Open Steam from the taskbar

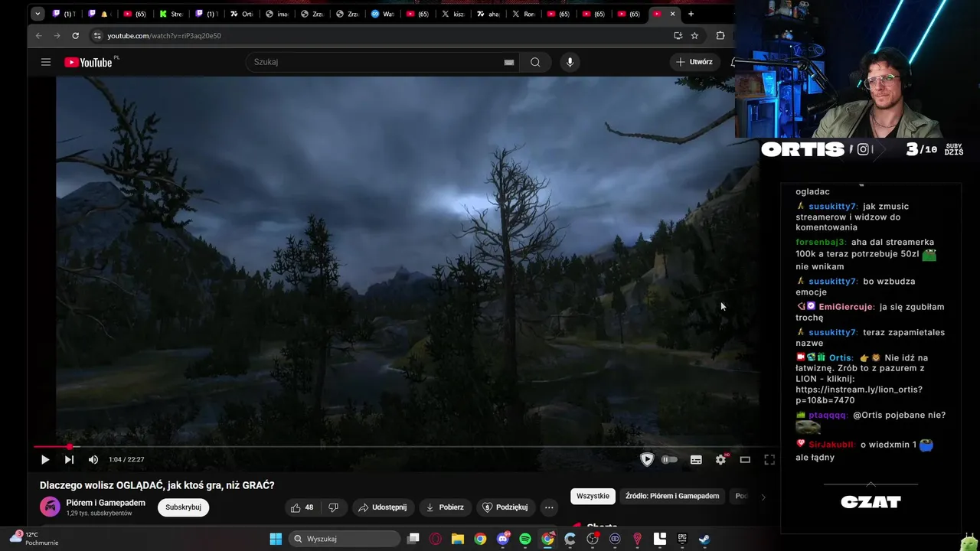tap(704, 539)
